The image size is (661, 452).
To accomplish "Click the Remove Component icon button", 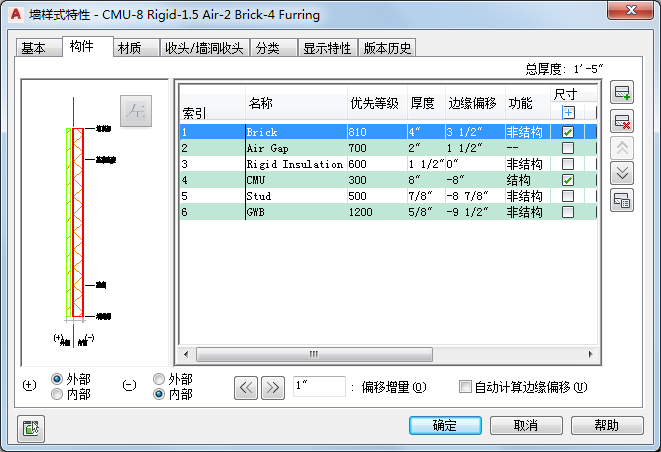I will point(622,121).
